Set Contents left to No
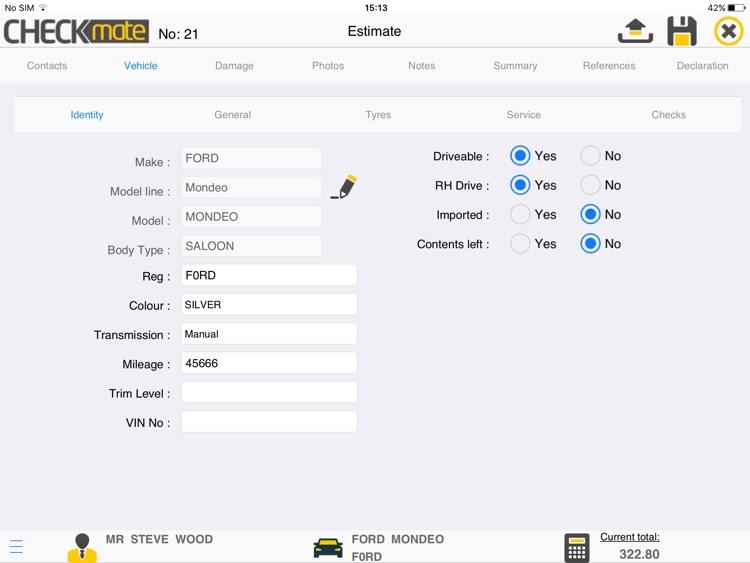This screenshot has height=563, width=750. 590,243
